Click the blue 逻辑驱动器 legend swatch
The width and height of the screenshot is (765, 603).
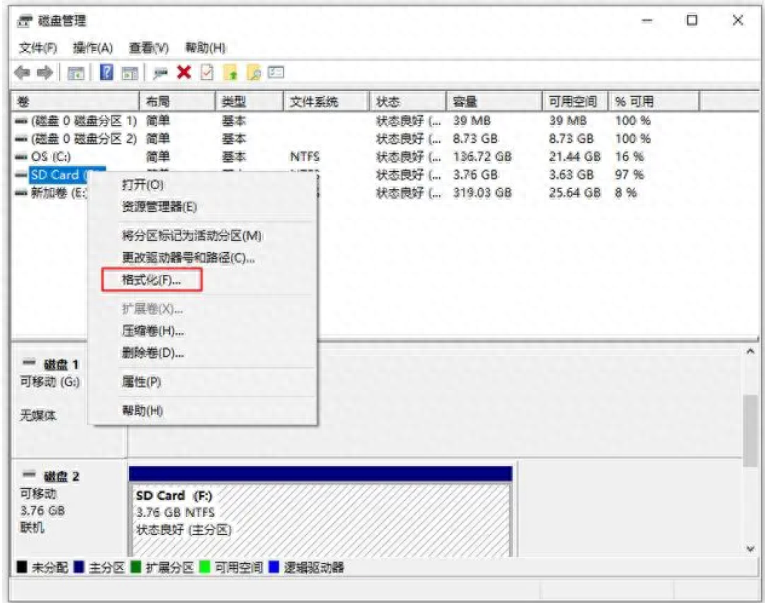pyautogui.click(x=274, y=567)
